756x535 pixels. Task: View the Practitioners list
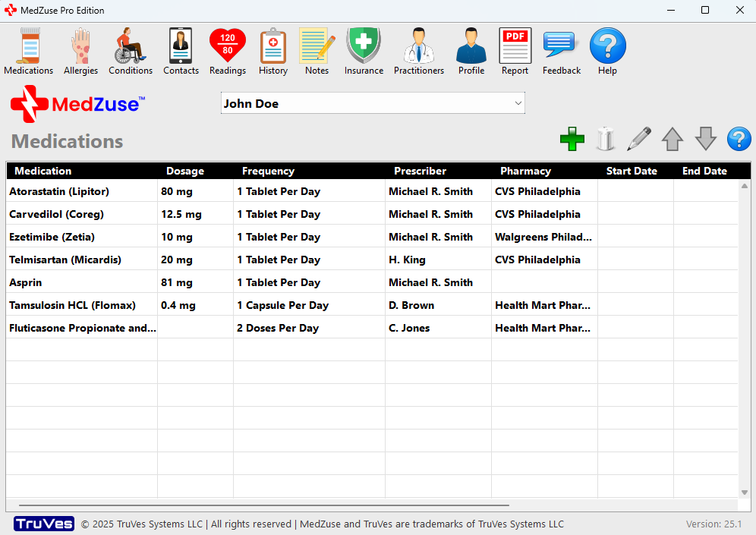pos(418,51)
